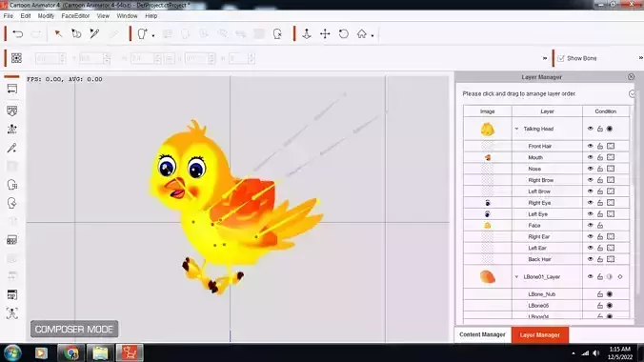Click the anchor pin icon
The height and width of the screenshot is (362, 644).
point(307,33)
